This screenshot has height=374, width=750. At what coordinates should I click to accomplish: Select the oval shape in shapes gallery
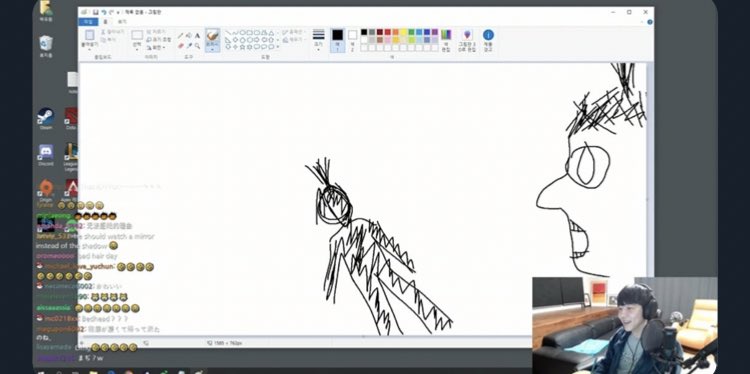[243, 33]
